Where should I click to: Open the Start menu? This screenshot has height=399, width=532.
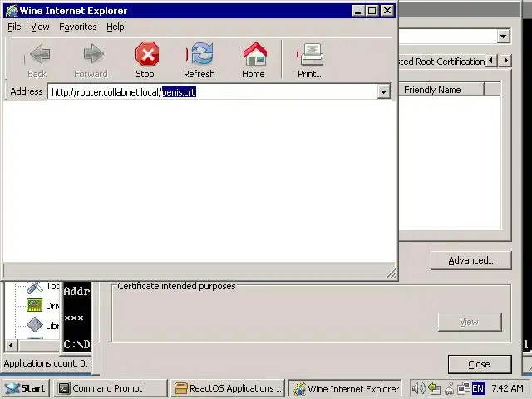[26, 388]
